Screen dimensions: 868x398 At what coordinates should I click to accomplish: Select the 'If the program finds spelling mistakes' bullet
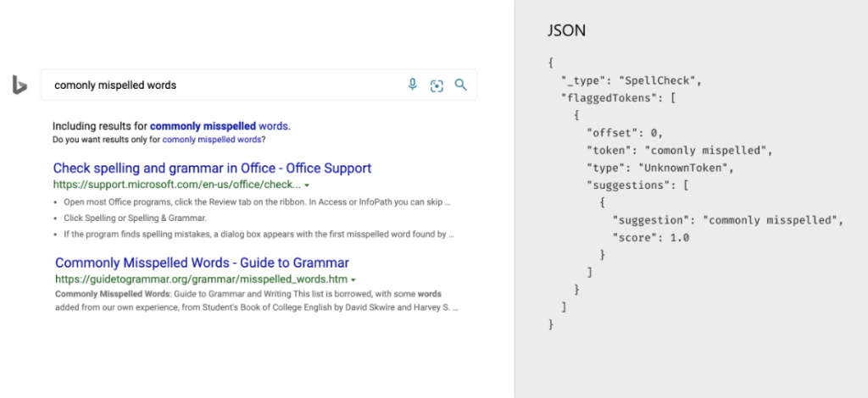click(259, 234)
